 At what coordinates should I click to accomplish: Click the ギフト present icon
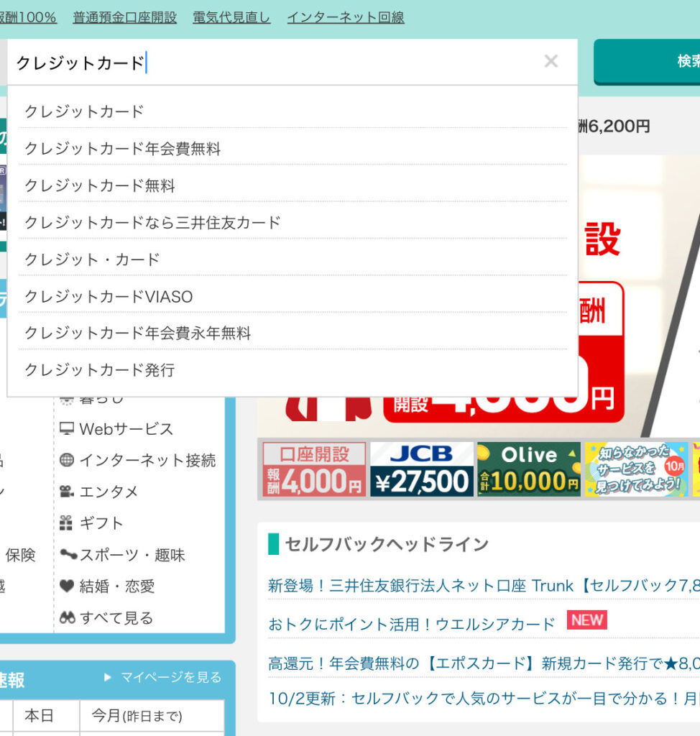(x=67, y=523)
